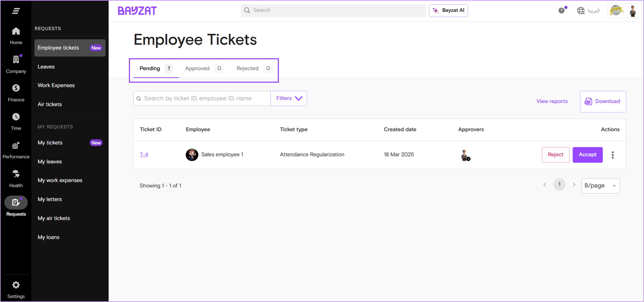
Task: Open the three-dot actions menu for T-4
Action: click(613, 155)
